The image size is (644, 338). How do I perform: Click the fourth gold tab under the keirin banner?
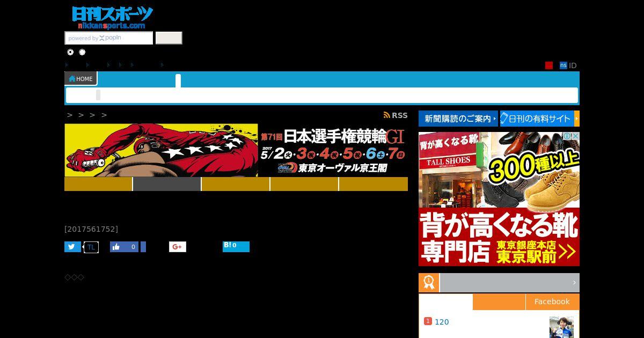pyautogui.click(x=304, y=184)
